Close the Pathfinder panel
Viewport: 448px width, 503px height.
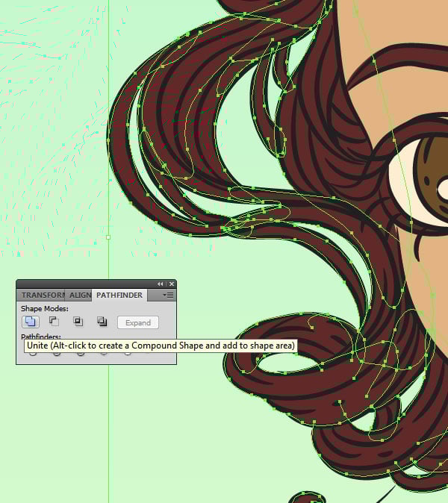click(172, 284)
